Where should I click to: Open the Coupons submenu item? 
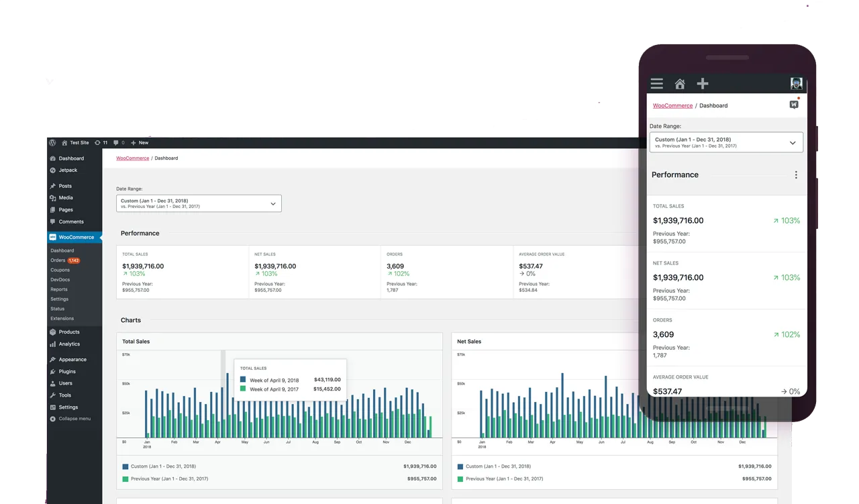click(60, 270)
